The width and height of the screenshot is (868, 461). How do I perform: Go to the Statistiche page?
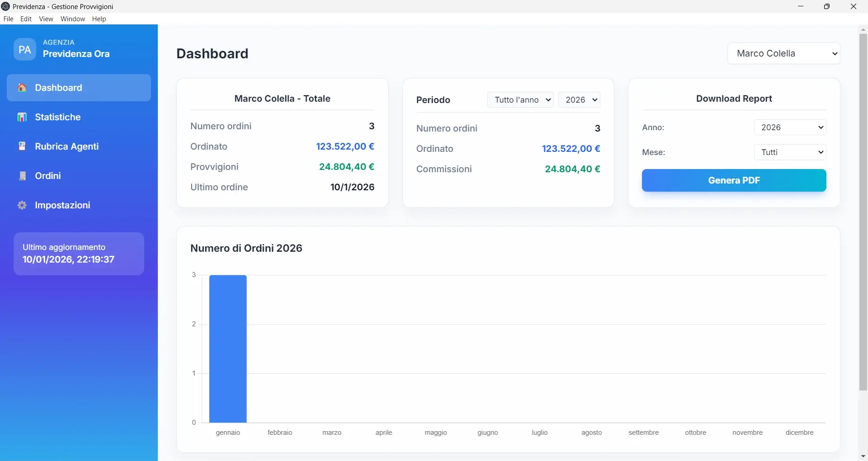click(x=57, y=117)
